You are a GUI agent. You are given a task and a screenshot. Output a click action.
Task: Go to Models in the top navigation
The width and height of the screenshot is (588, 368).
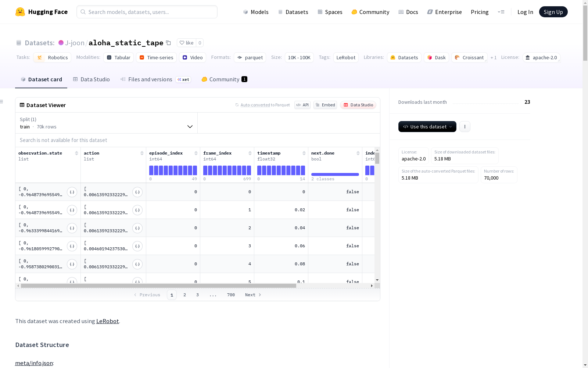256,12
